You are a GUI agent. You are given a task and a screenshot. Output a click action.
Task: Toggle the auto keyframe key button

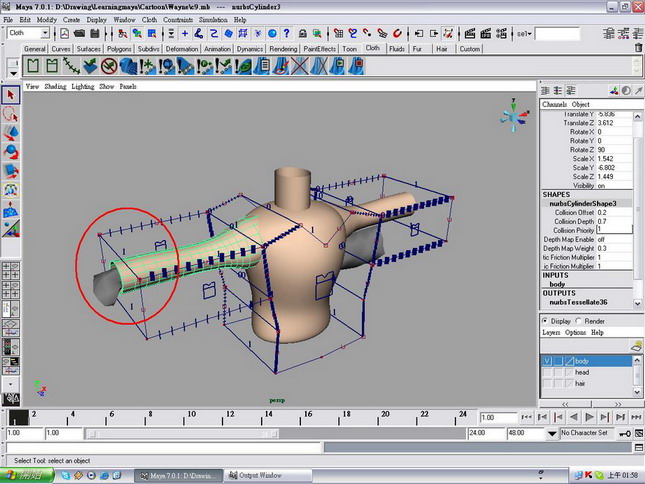click(625, 433)
